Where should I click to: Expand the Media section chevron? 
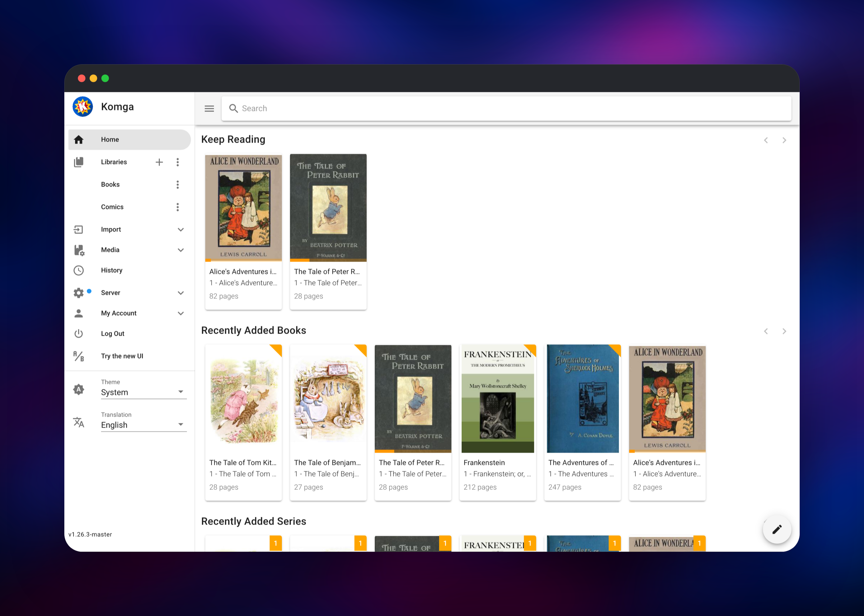tap(181, 250)
